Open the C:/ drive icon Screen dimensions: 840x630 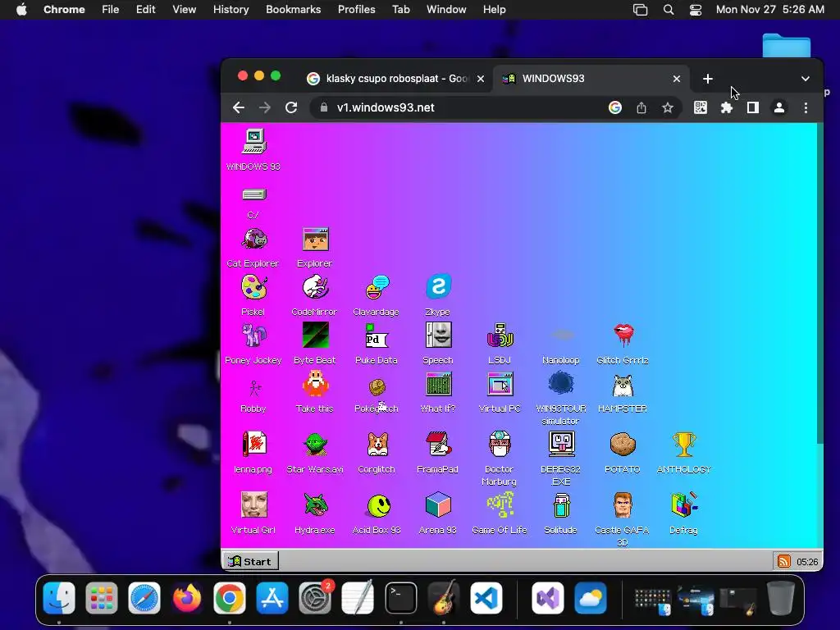[254, 194]
